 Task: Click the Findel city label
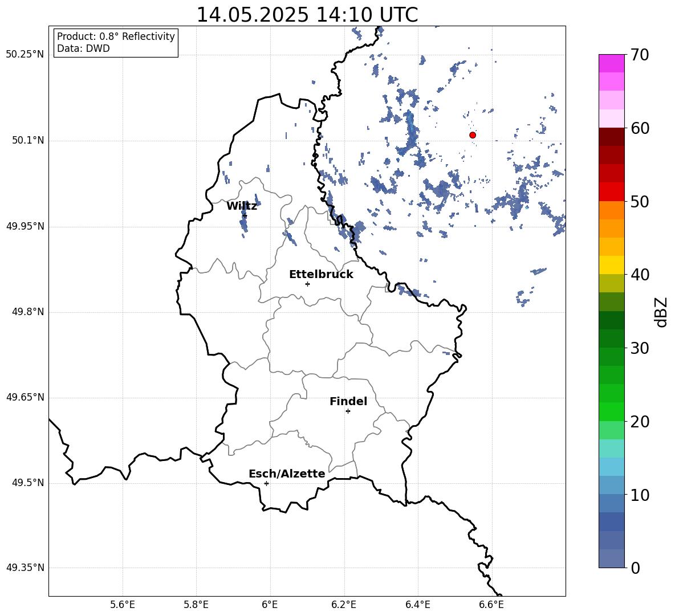coord(348,401)
